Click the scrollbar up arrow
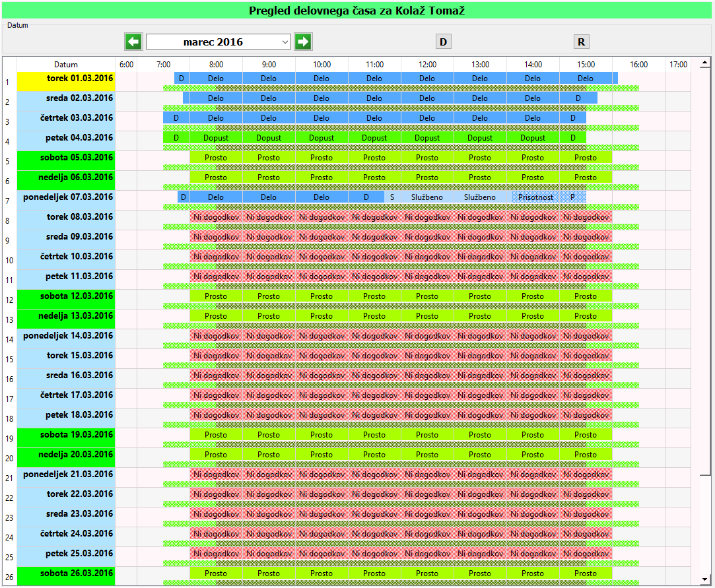This screenshot has height=588, width=715. point(704,65)
